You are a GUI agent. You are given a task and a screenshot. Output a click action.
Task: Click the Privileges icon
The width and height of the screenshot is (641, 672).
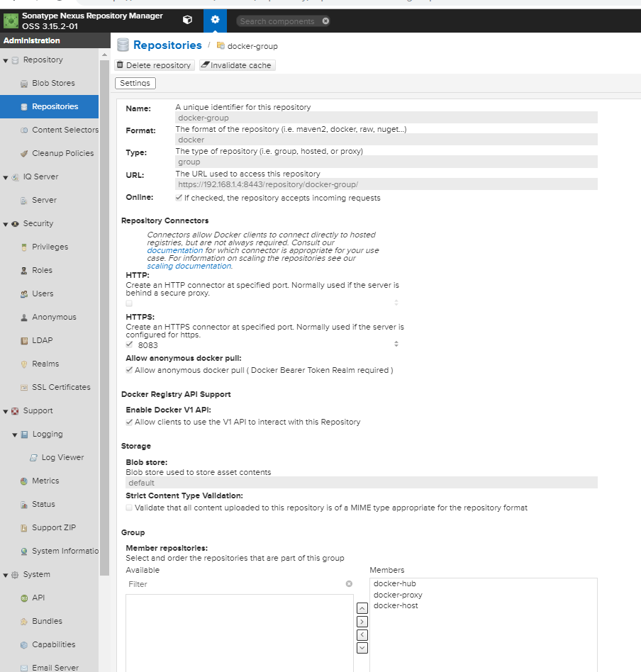click(24, 247)
